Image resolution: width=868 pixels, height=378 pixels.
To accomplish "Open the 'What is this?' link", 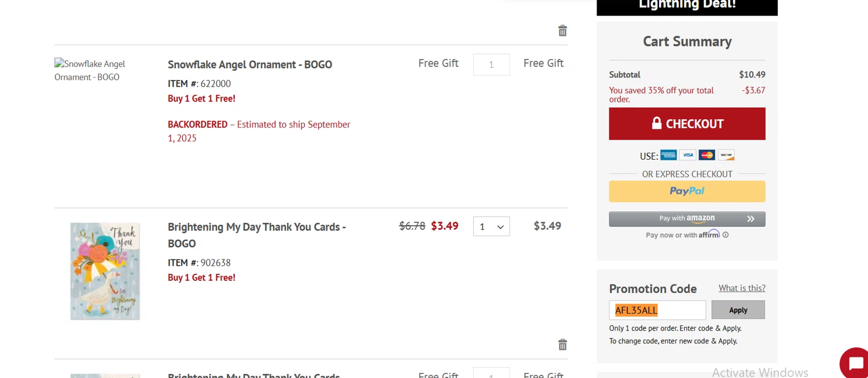I will 742,288.
